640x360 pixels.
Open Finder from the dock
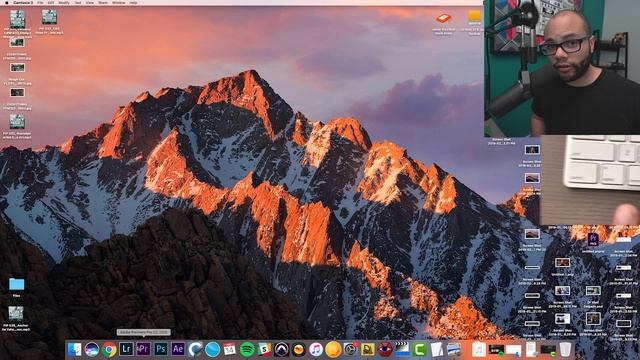tap(74, 349)
